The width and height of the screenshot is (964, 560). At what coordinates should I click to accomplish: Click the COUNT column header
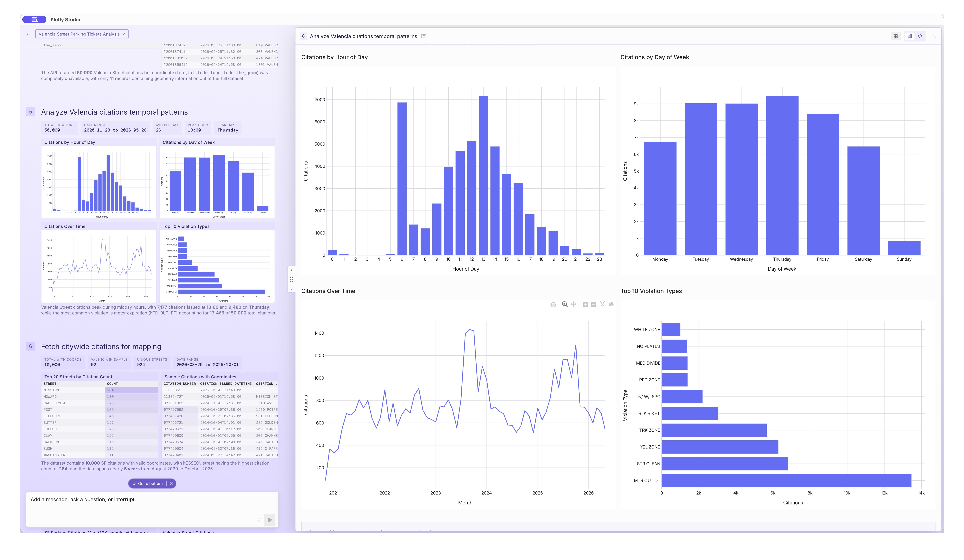tap(132, 384)
